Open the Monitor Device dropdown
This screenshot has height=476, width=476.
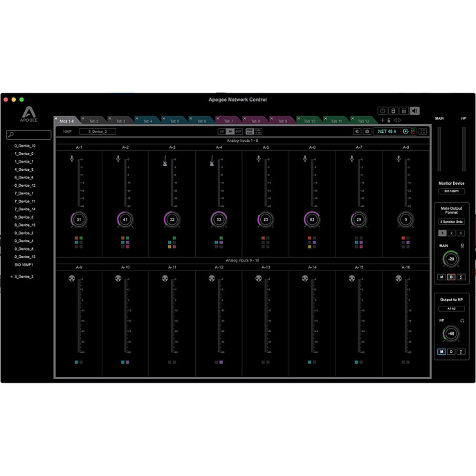pos(451,191)
